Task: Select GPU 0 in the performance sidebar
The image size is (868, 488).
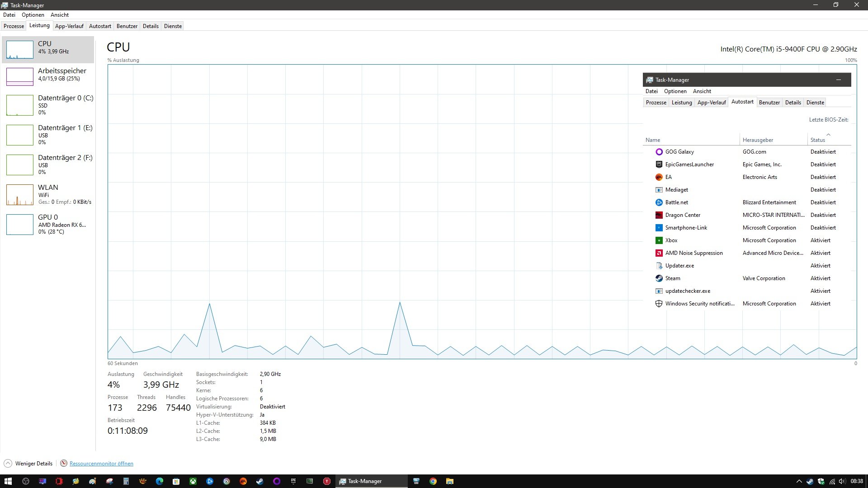Action: (48, 224)
